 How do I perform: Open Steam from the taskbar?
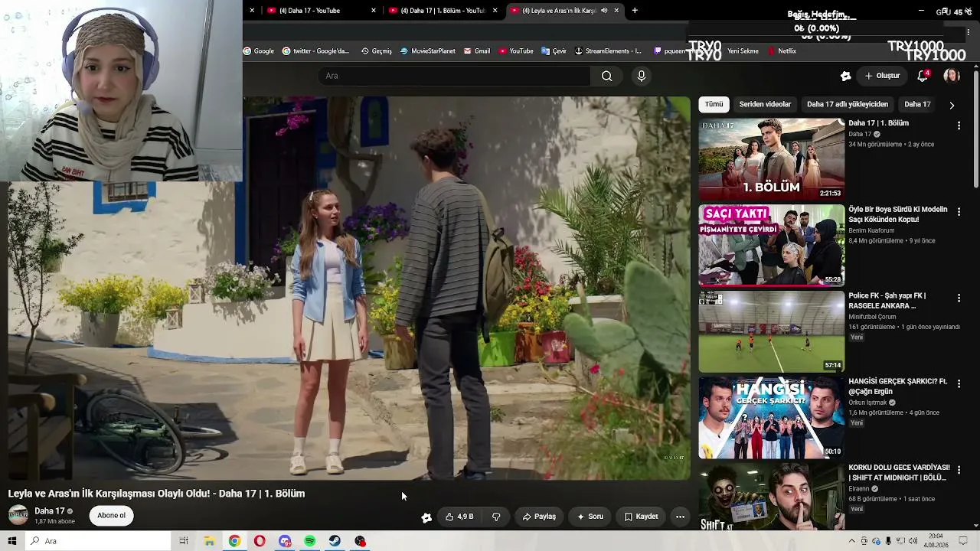tap(335, 541)
